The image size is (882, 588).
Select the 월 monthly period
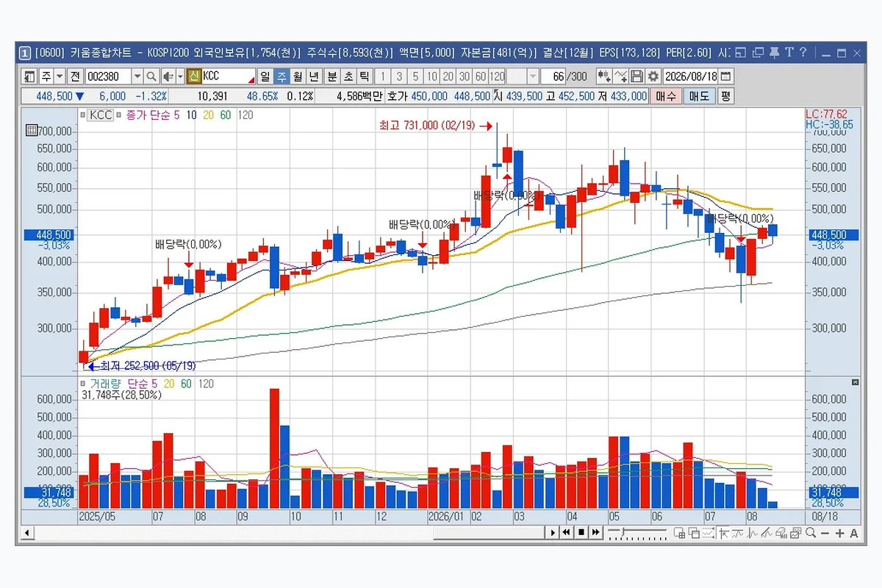(298, 76)
